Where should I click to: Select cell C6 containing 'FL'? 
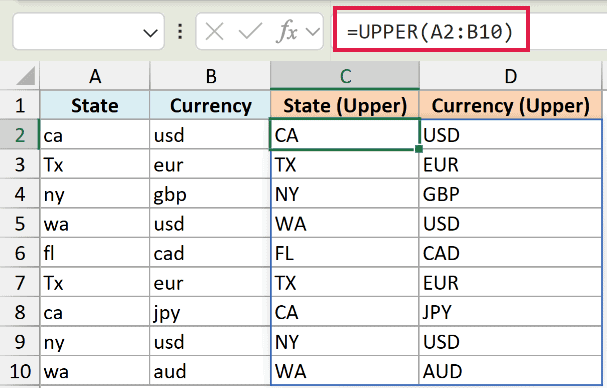pos(345,253)
